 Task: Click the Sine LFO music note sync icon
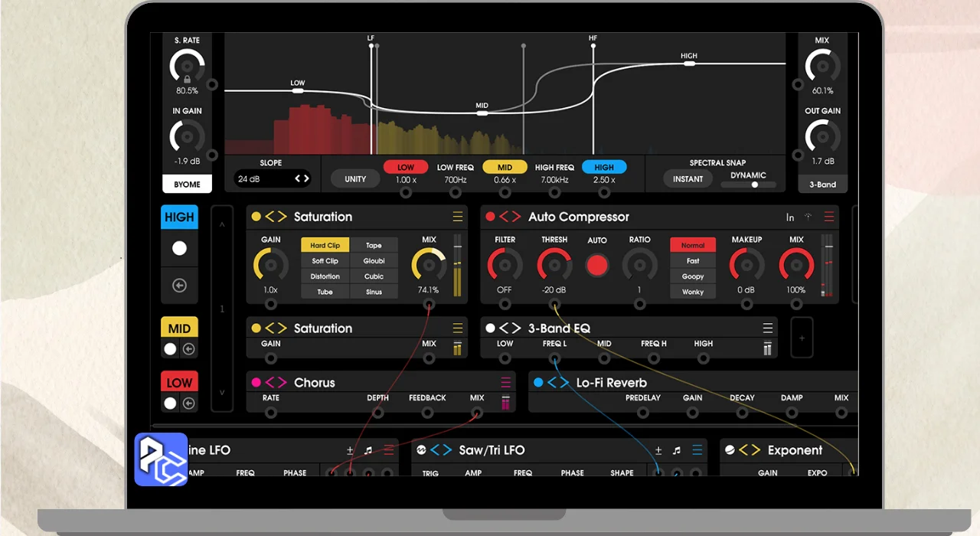point(368,450)
